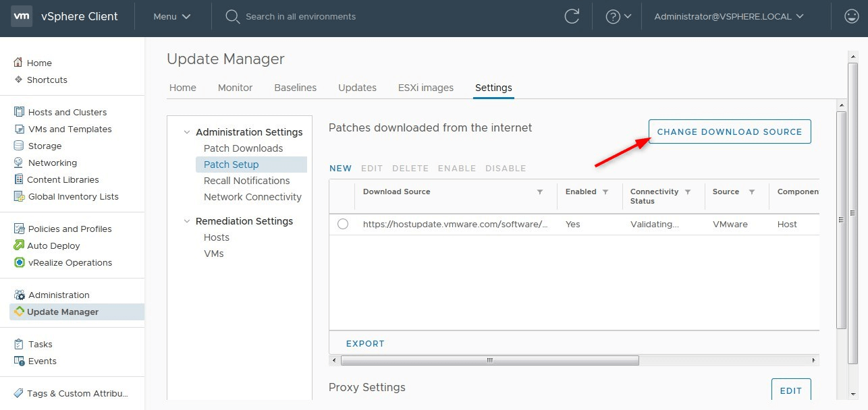The height and width of the screenshot is (410, 868).
Task: Click the Content Libraries icon
Action: coord(19,179)
